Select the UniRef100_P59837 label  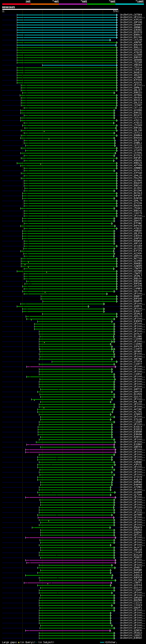pyautogui.click(x=131, y=557)
